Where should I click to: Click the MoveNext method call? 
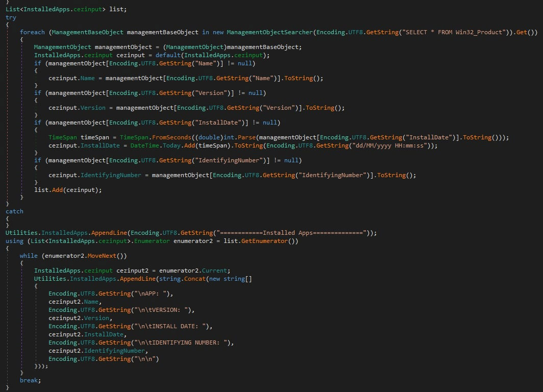click(x=102, y=256)
